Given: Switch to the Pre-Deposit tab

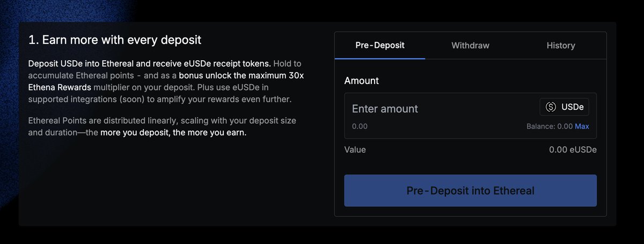Looking at the screenshot, I should [x=380, y=45].
